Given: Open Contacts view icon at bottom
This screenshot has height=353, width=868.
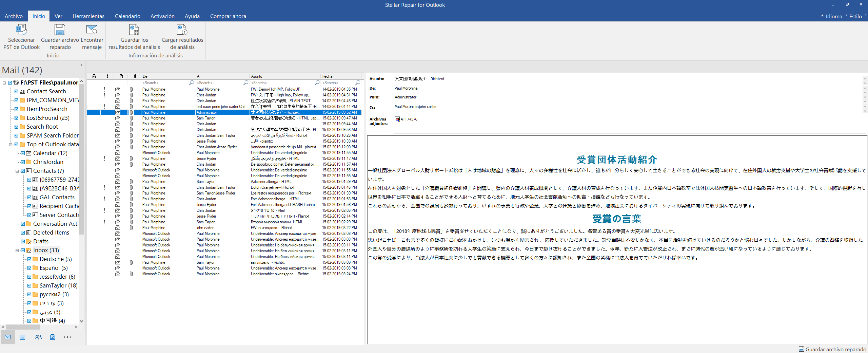Looking at the screenshot, I should (38, 337).
